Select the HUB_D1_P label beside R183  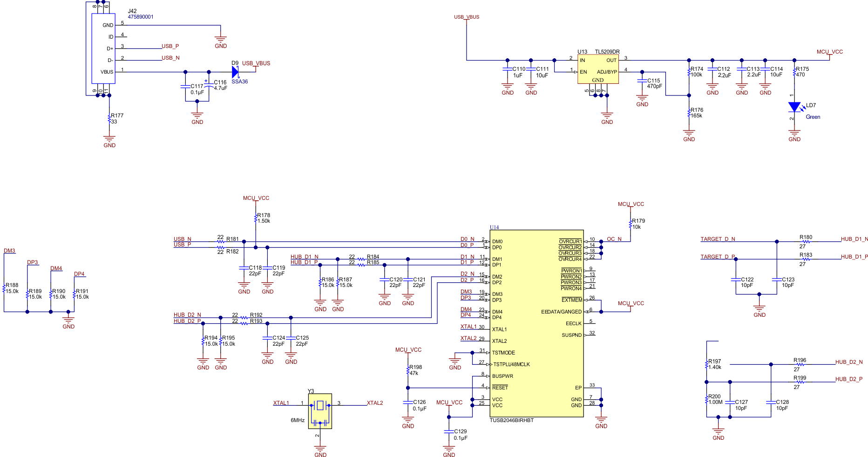tap(854, 257)
